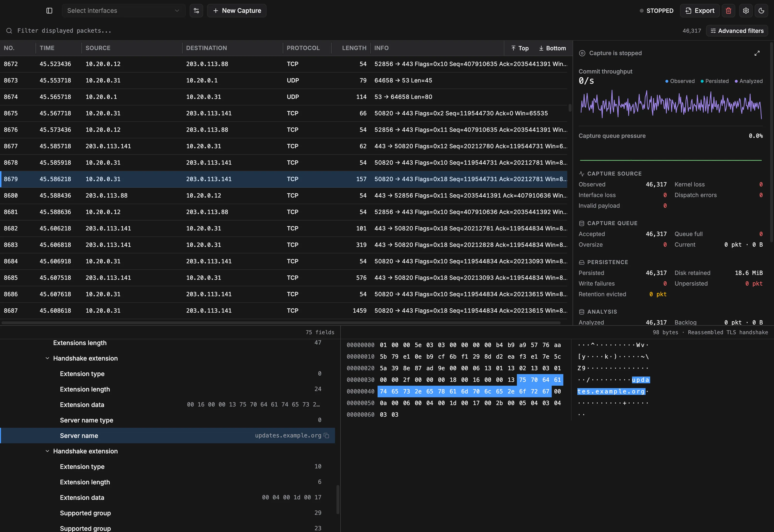
Task: Click the Capture queue pressure bar
Action: [x=671, y=160]
